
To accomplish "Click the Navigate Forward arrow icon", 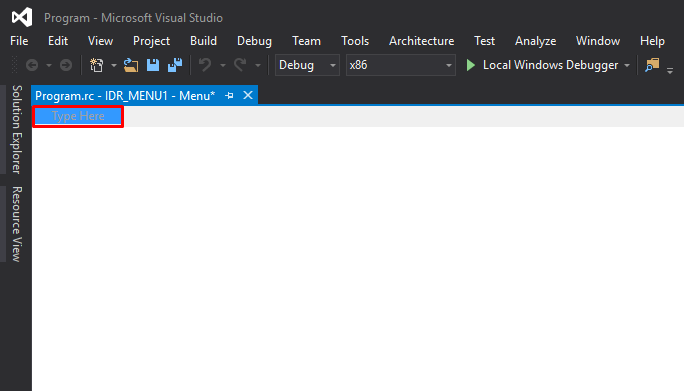I will pos(66,65).
